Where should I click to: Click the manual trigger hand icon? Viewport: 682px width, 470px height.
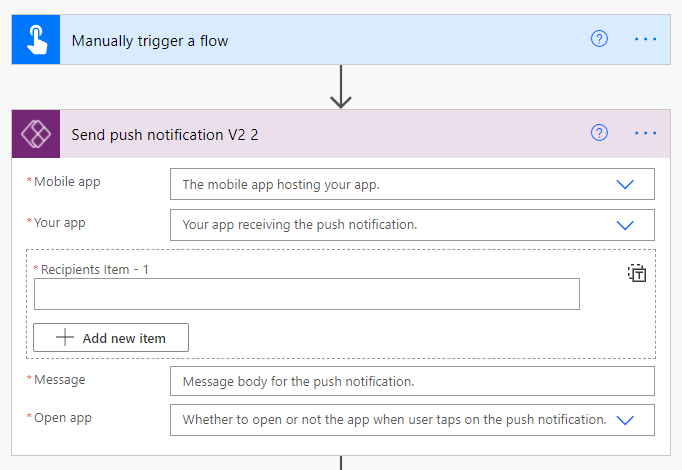click(x=36, y=40)
